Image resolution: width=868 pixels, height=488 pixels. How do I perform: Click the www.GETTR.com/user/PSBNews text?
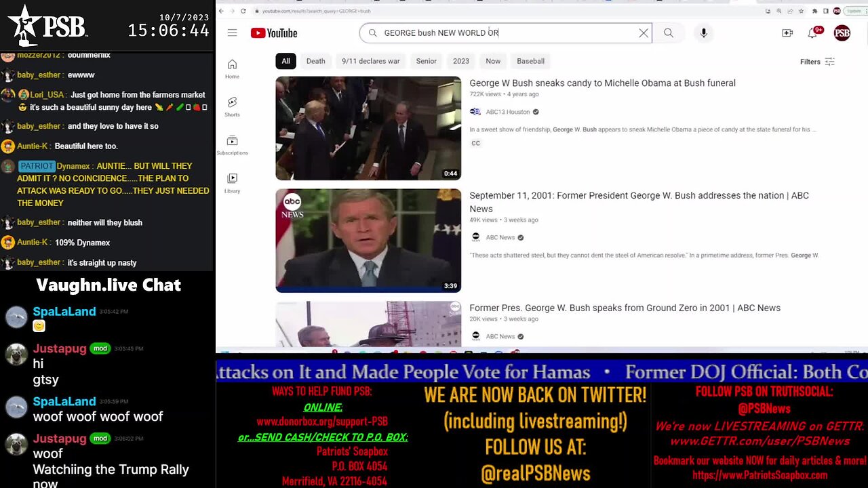click(x=759, y=441)
